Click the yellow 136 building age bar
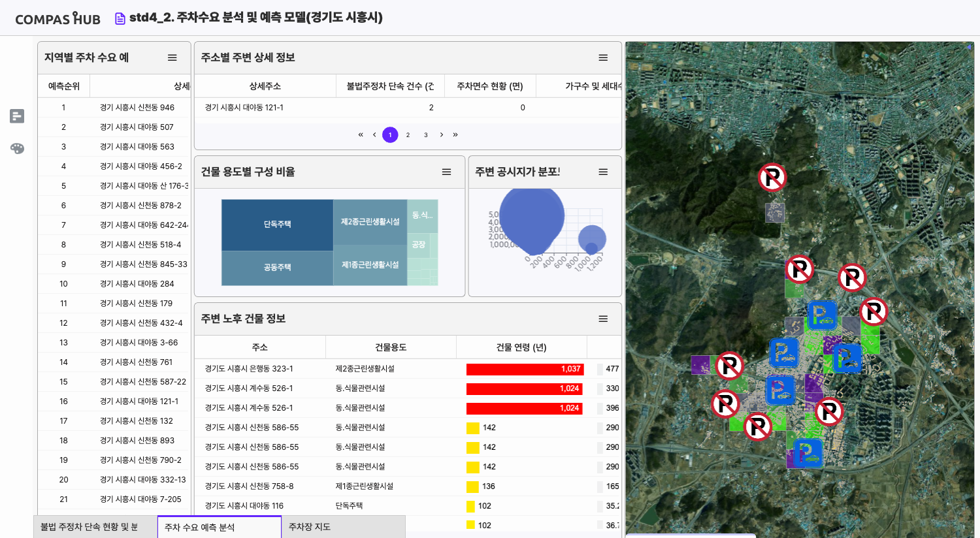Viewport: 980px width, 538px height. [472, 486]
